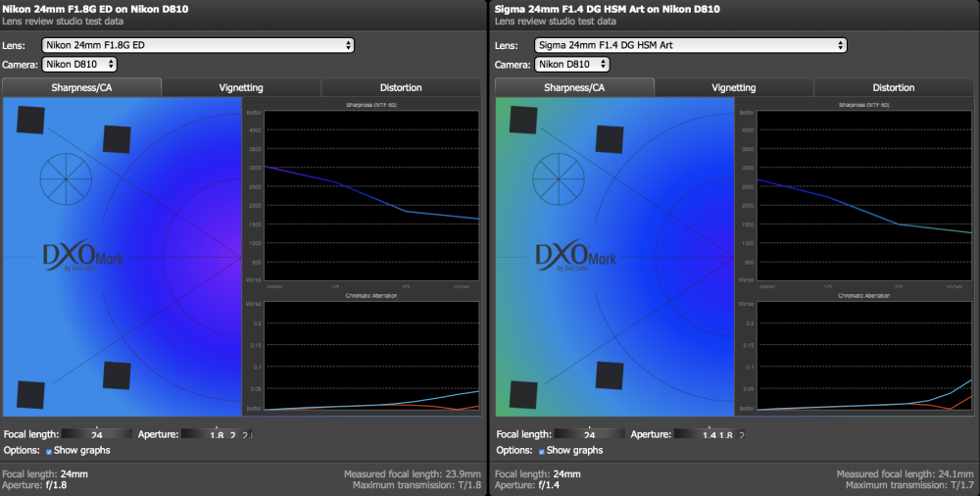The height and width of the screenshot is (496, 980).
Task: Click 'Maximum transmission: T/1.8' text
Action: [x=416, y=485]
